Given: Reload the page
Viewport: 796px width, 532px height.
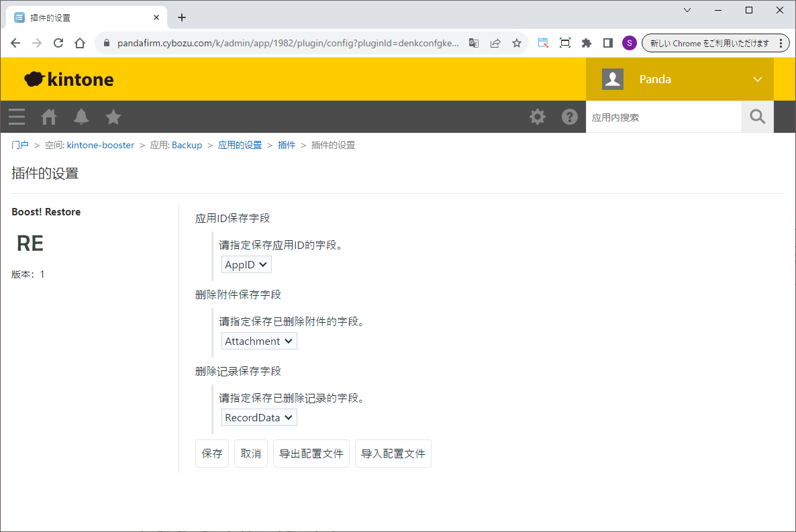Looking at the screenshot, I should (58, 43).
